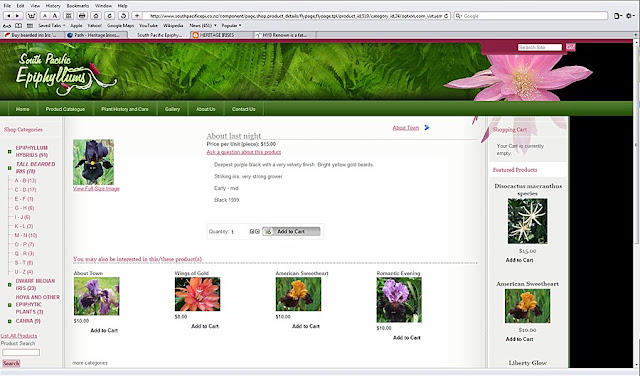Screen dimensions: 640x376
Task: Open the File menu
Action: pyautogui.click(x=7, y=6)
